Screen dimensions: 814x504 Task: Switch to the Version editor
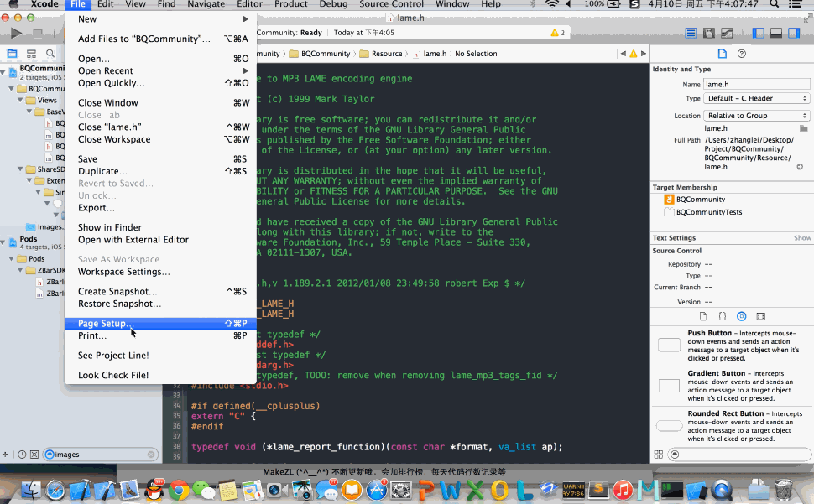[727, 32]
